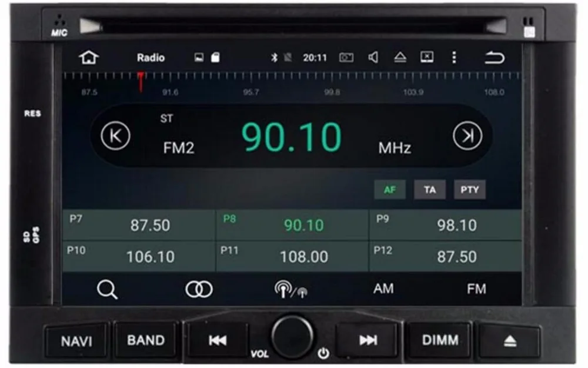The height and width of the screenshot is (368, 588).
Task: Tap the back arrow in the status bar
Action: pos(494,57)
